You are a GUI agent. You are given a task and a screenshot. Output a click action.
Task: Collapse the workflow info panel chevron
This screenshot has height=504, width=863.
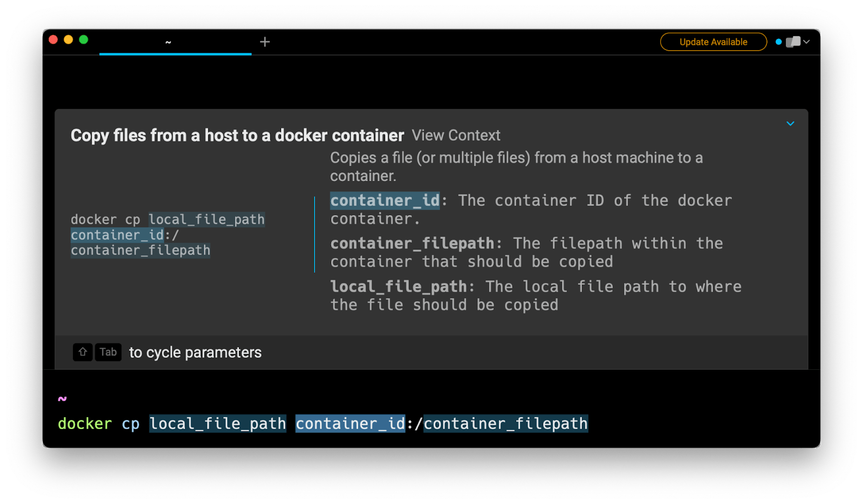tap(790, 124)
